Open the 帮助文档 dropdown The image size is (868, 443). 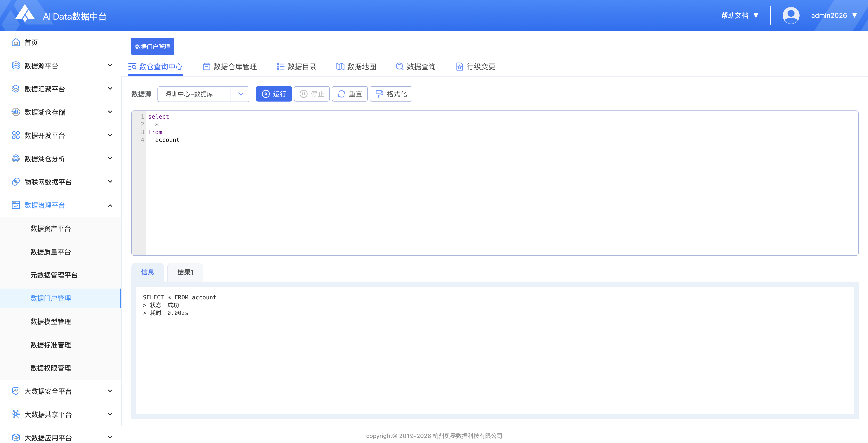click(x=740, y=16)
